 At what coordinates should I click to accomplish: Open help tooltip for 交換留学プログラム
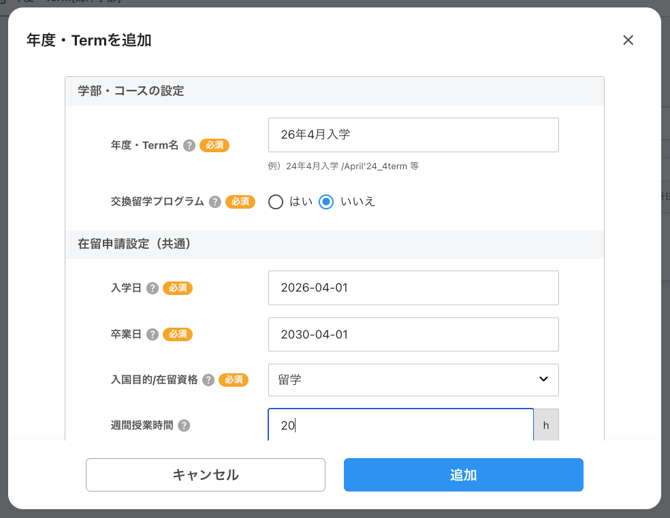215,201
